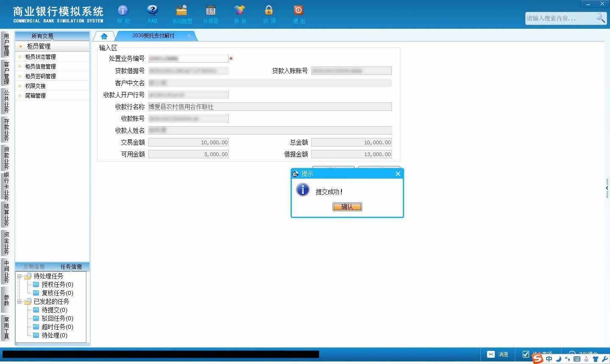Image resolution: width=610 pixels, height=364 pixels.
Task: Select 授权任务(0) tree item
Action: pyautogui.click(x=57, y=284)
